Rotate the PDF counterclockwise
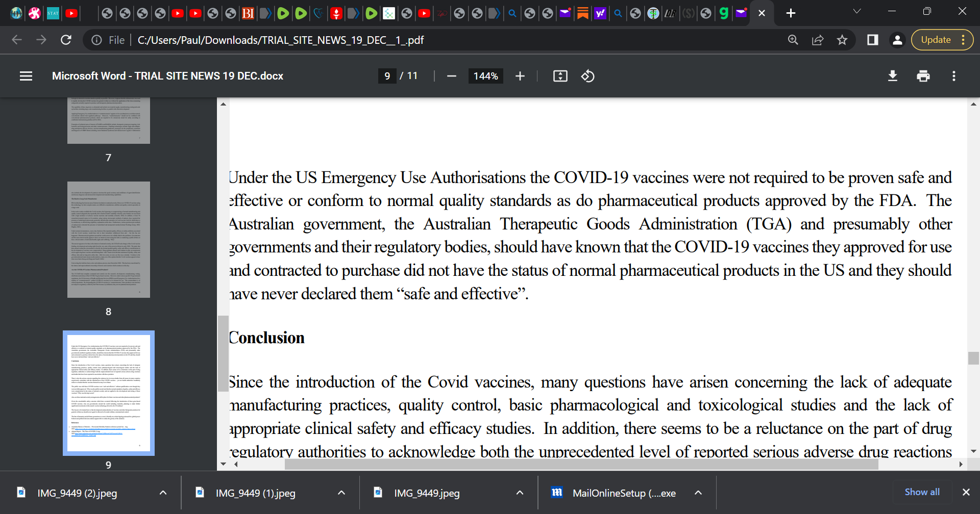This screenshot has width=980, height=514. point(588,76)
